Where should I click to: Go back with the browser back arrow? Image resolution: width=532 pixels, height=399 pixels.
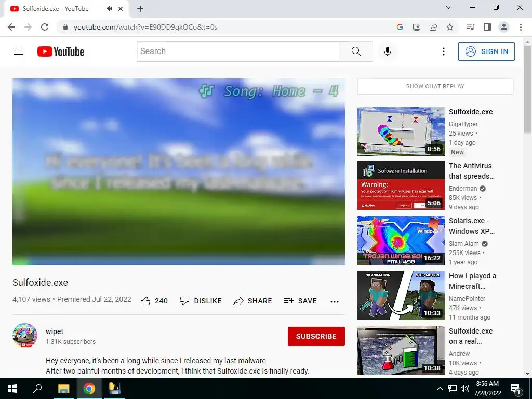tap(11, 27)
